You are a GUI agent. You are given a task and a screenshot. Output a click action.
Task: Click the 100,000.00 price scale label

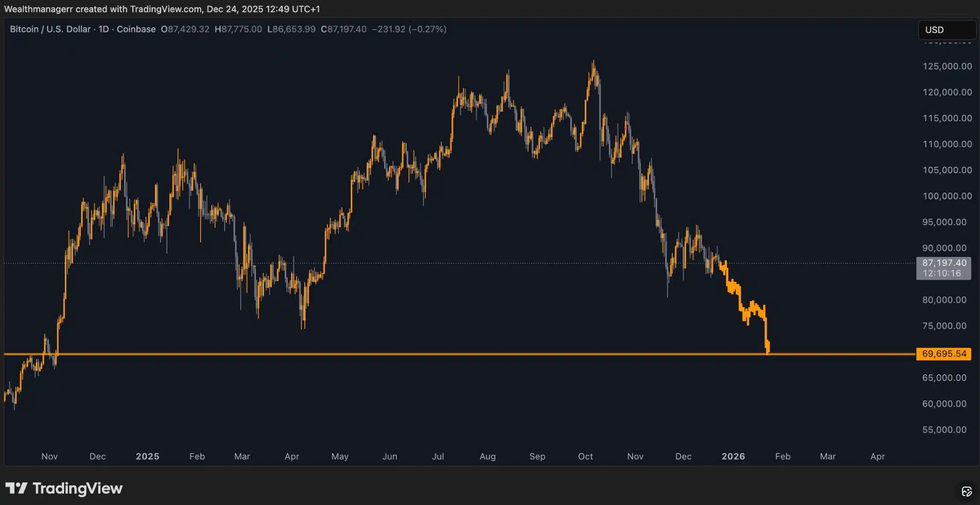[947, 196]
